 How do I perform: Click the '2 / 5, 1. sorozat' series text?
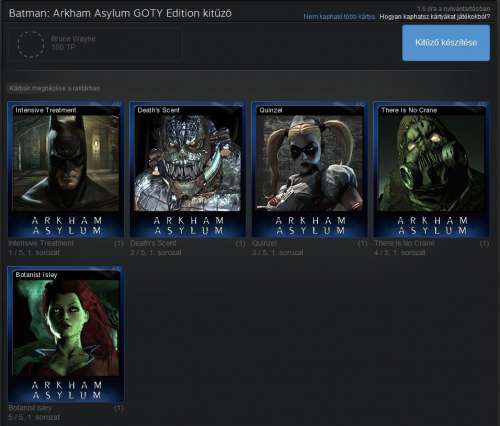[x=156, y=253]
